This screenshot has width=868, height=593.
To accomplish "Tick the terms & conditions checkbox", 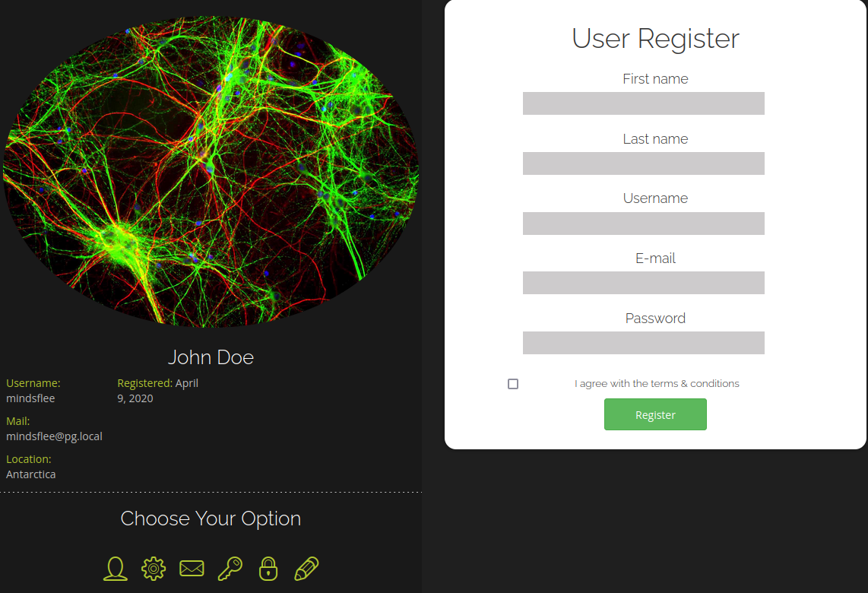I will (x=513, y=384).
